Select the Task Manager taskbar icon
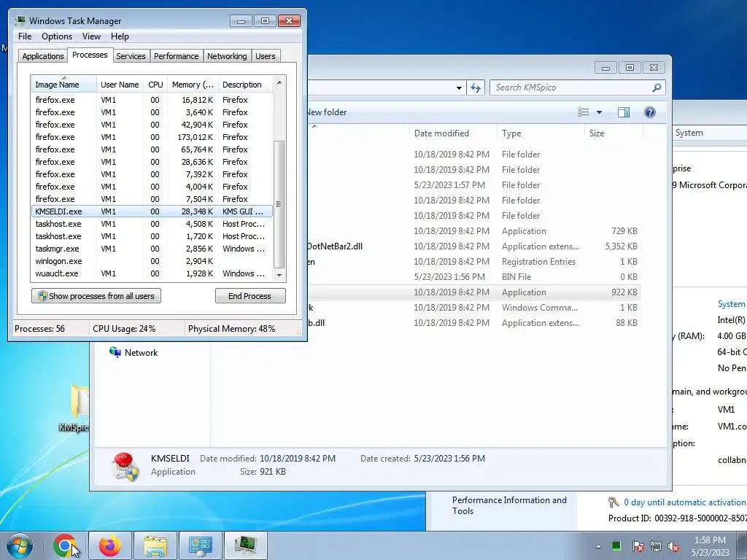The height and width of the screenshot is (560, 747). point(246,545)
